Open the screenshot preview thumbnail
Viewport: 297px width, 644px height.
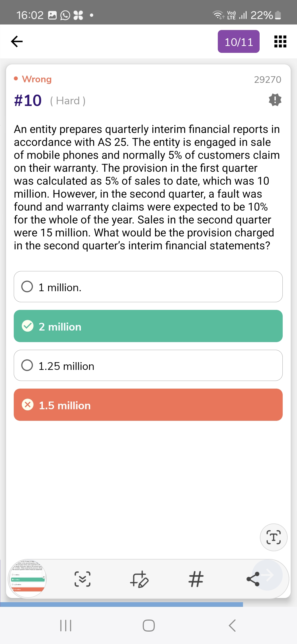tap(28, 578)
